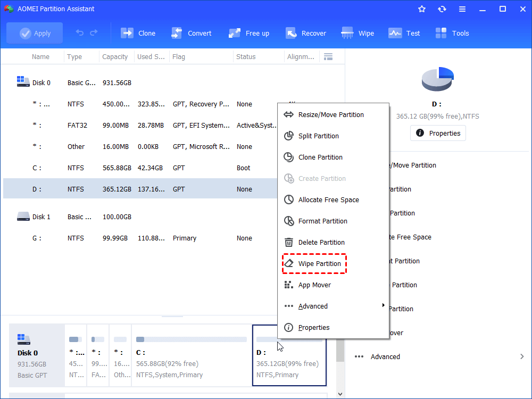Image resolution: width=532 pixels, height=399 pixels.
Task: Toggle column list view icon
Action: tap(328, 57)
